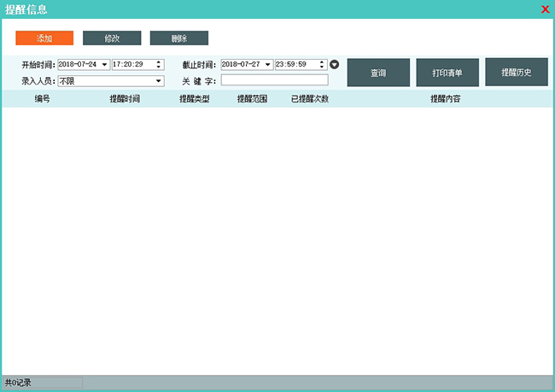Screen dimensions: 555x392
Task: Click the 提醒时间 column header
Action: (x=125, y=99)
